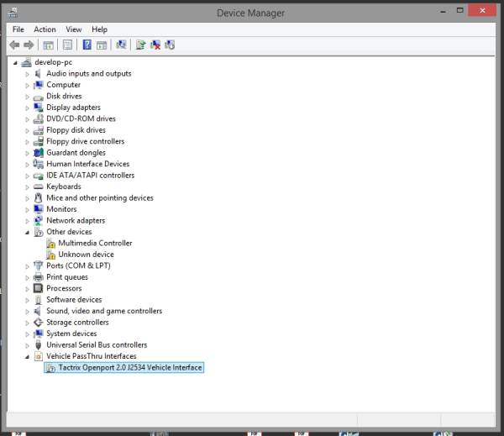Open the Device Manager title bar system icon
Screen dimensions: 504x436
(x=13, y=13)
